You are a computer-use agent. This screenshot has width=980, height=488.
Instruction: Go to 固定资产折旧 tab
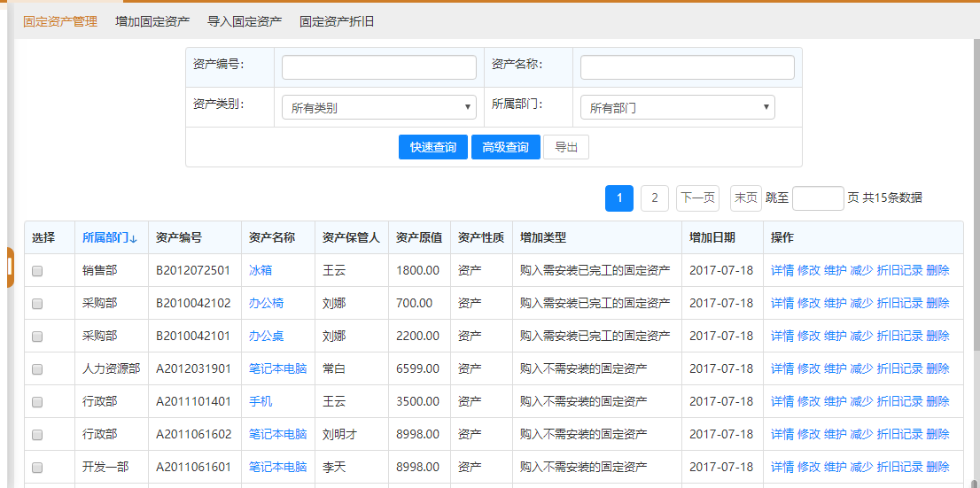point(337,21)
